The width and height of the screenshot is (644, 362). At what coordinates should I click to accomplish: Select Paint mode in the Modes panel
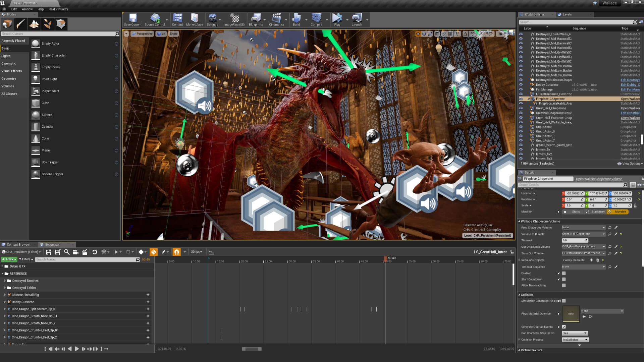pyautogui.click(x=21, y=24)
